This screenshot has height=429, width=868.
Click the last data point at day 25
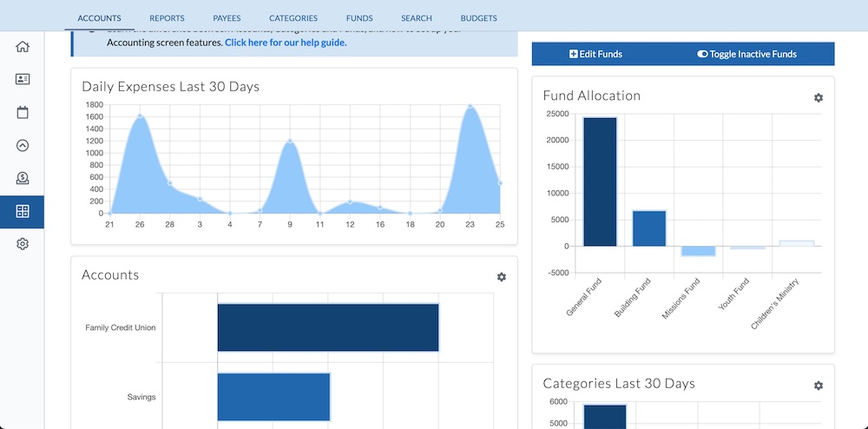tap(500, 183)
